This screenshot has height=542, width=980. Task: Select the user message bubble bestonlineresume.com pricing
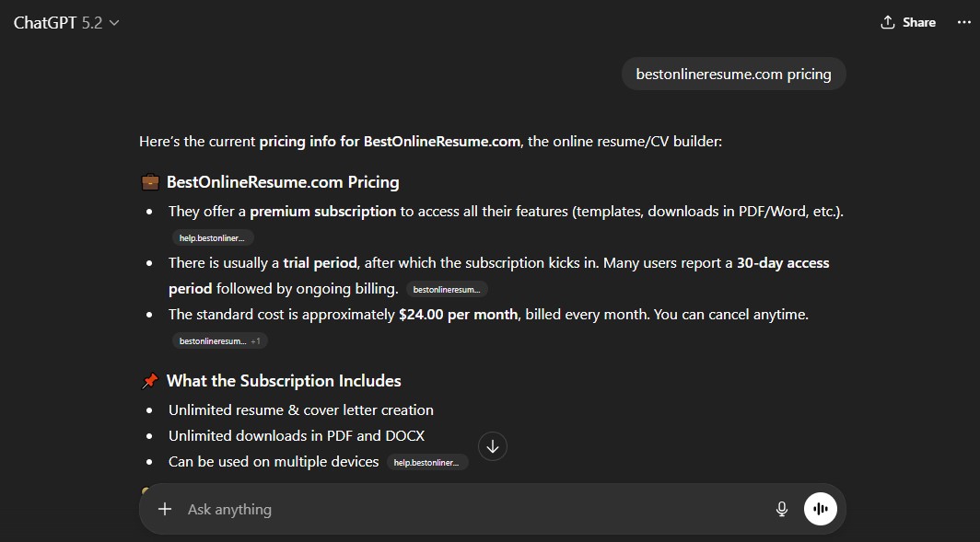click(x=733, y=74)
